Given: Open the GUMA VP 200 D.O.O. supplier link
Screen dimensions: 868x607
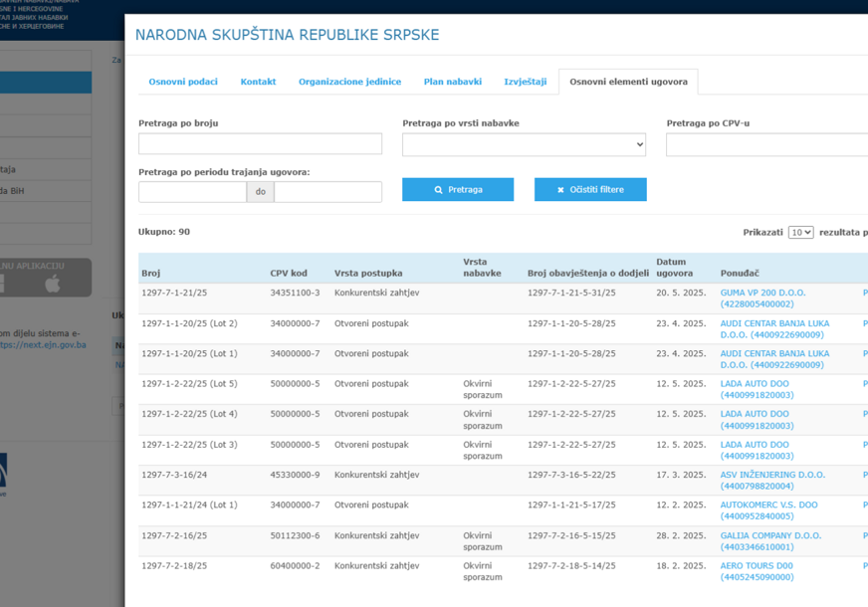Looking at the screenshot, I should pyautogui.click(x=762, y=293).
